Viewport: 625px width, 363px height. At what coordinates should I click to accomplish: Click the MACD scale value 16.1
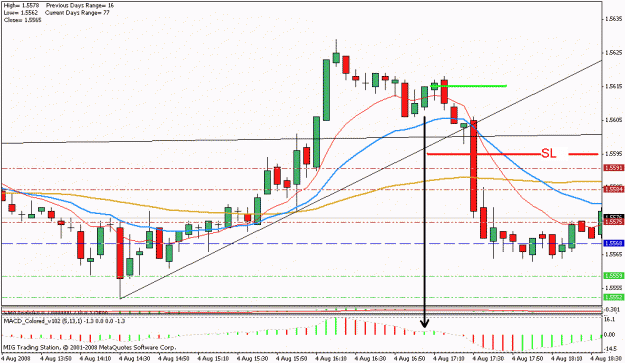(610, 320)
